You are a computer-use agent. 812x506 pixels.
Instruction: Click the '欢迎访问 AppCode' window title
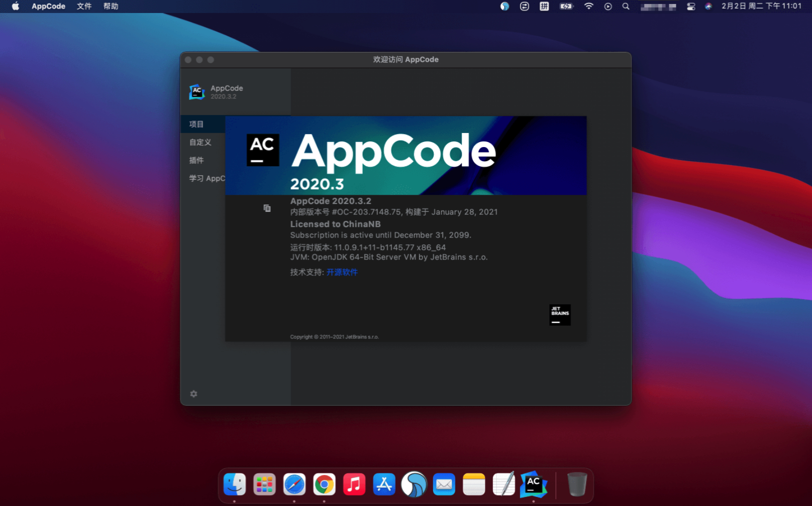(406, 59)
